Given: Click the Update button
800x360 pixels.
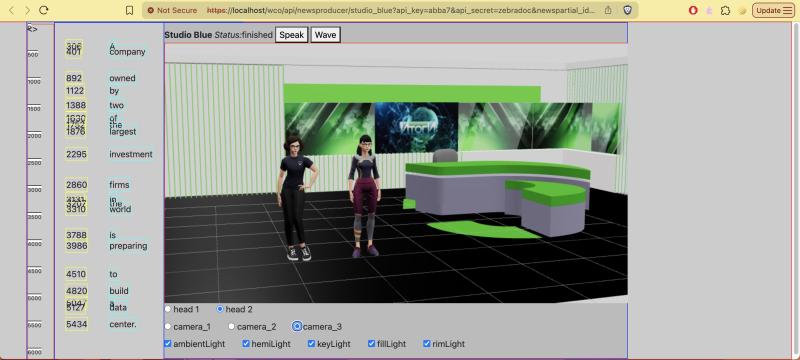Looking at the screenshot, I should pyautogui.click(x=773, y=10).
